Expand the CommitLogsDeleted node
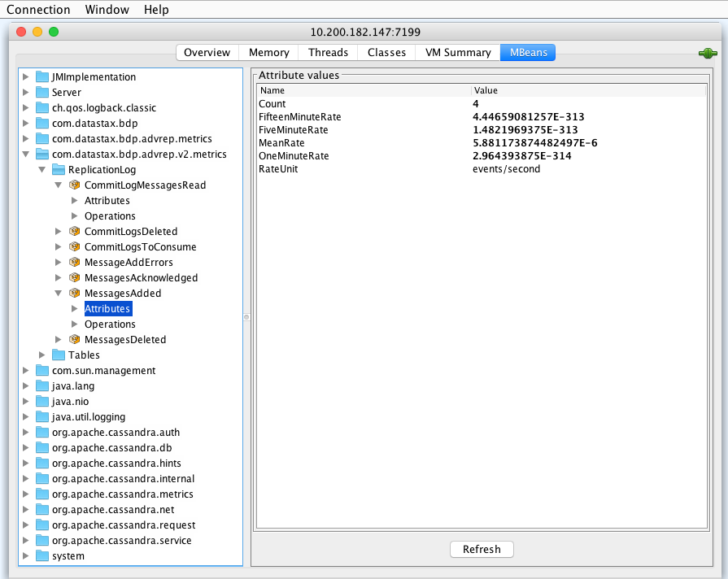728x579 pixels. click(x=58, y=231)
